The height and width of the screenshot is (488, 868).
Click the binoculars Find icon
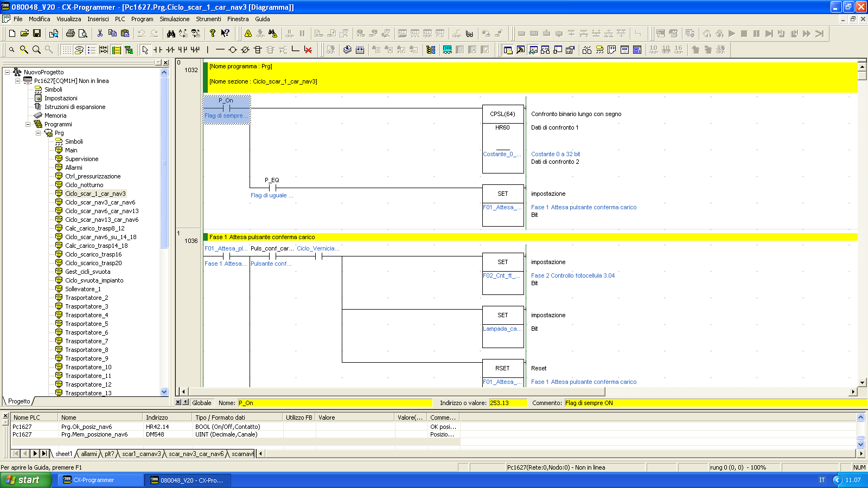pos(171,34)
